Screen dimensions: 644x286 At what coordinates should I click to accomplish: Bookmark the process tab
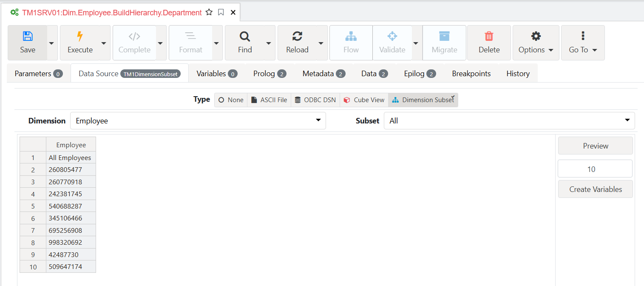coord(221,12)
